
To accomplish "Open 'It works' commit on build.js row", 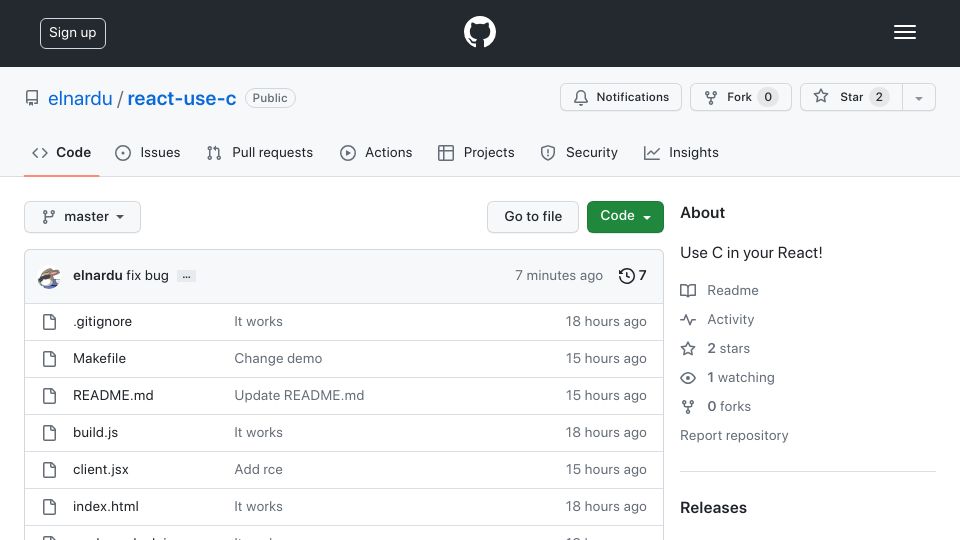I will 258,432.
